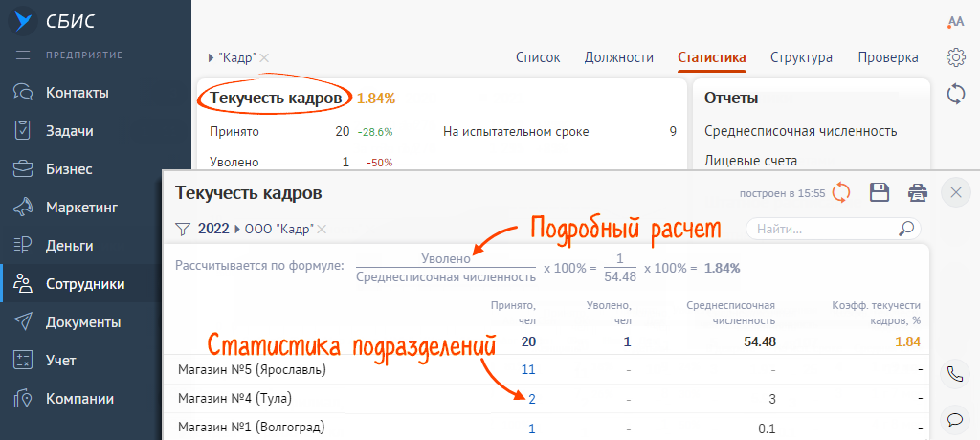Click the refresh icon in the turnover report header
980x440 pixels.
tap(841, 192)
